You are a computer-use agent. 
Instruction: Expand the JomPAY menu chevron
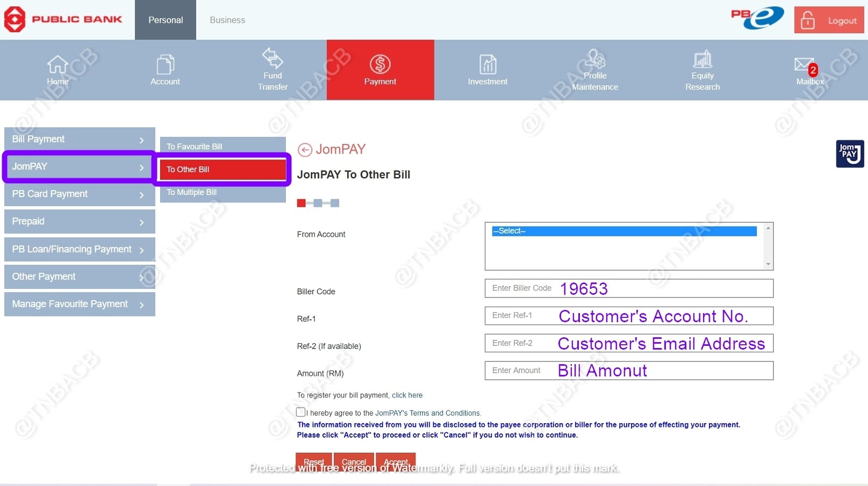point(142,167)
